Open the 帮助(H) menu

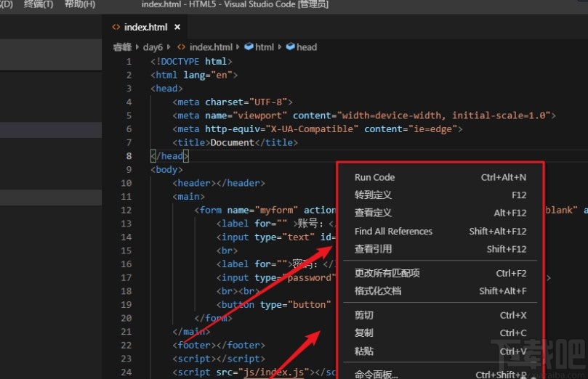[79, 4]
